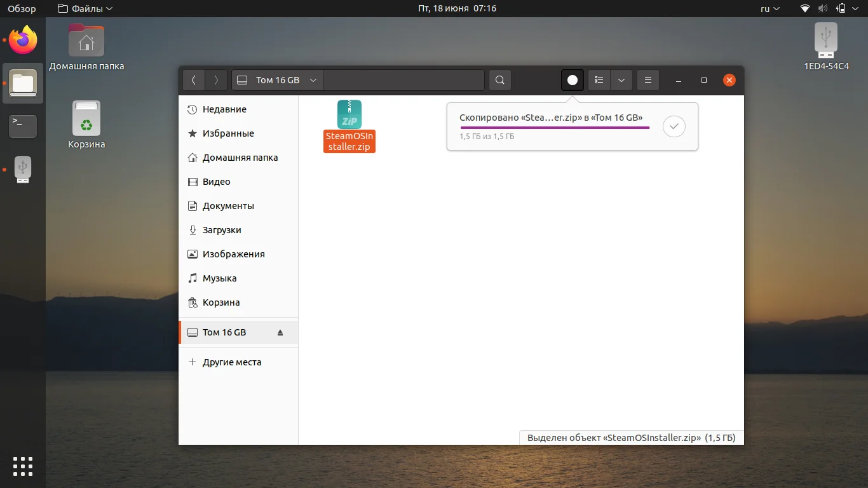This screenshot has height=488, width=868.
Task: Open Недавние in the sidebar
Action: pyautogui.click(x=238, y=109)
